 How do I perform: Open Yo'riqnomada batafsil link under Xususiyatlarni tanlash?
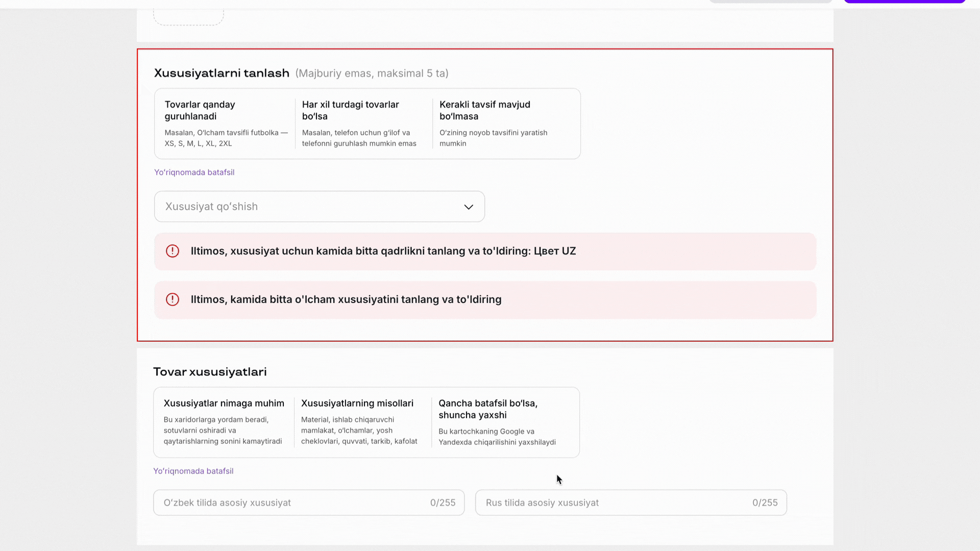(194, 172)
